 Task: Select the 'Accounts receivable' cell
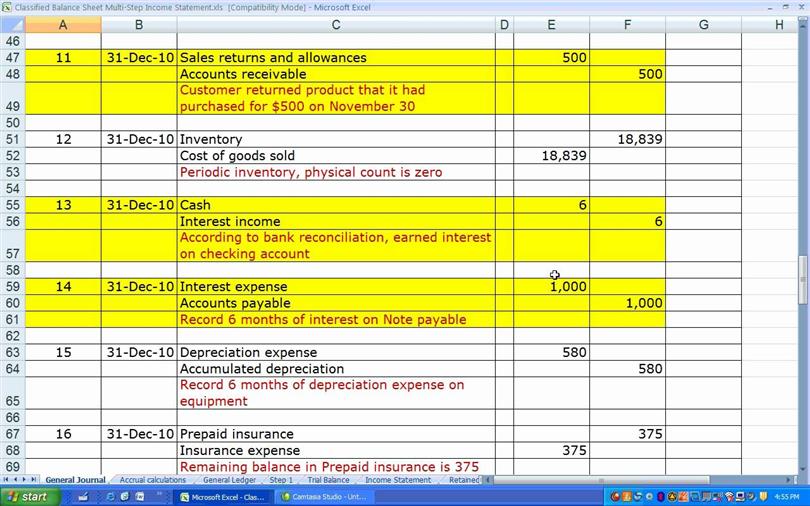pyautogui.click(x=336, y=74)
